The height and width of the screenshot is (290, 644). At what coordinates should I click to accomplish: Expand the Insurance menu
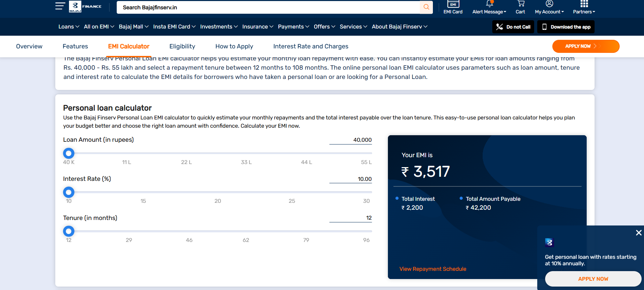coord(258,27)
